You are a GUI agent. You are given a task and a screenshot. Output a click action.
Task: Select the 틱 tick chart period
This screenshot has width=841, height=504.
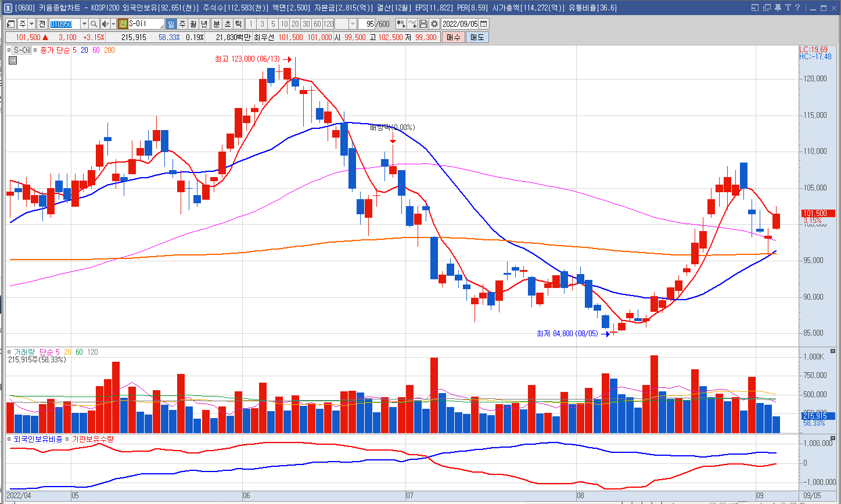[238, 24]
